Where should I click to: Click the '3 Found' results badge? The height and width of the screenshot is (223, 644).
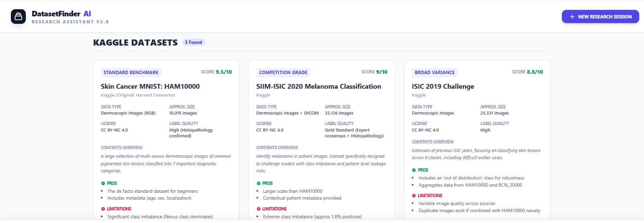(x=194, y=42)
